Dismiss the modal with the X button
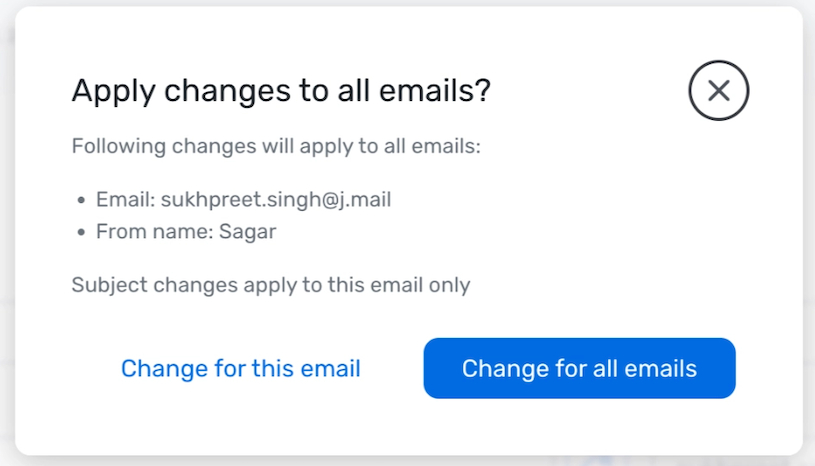This screenshot has width=815, height=466. [x=719, y=90]
